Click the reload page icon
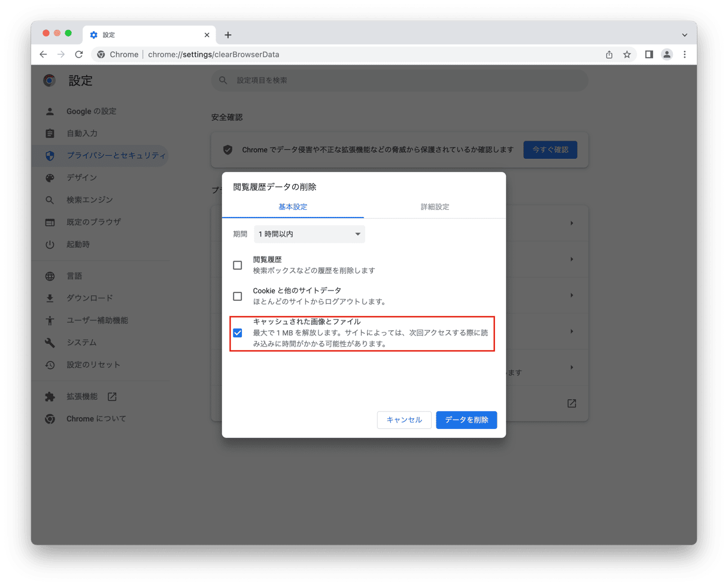Screen dimensions: 728x586 tap(78, 55)
